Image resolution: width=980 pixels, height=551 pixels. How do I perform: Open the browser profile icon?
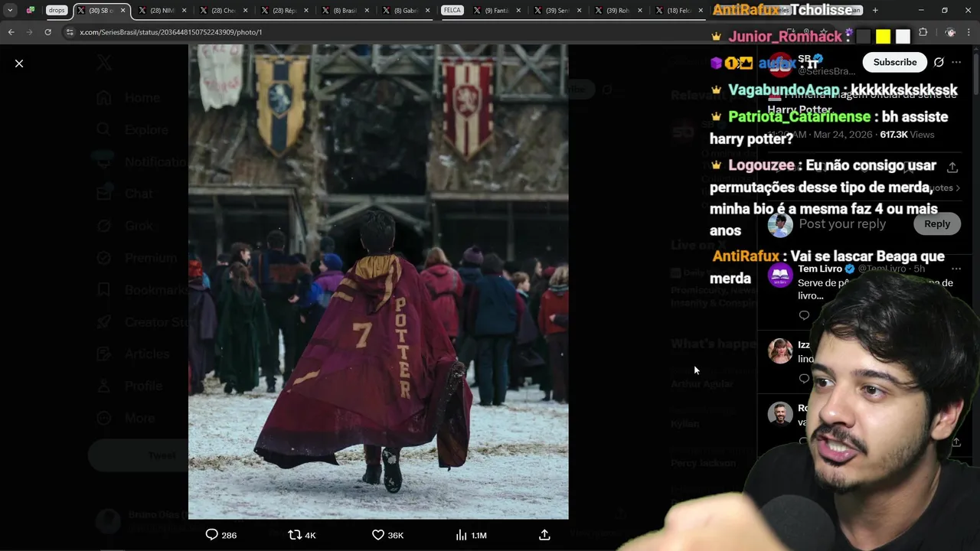click(950, 33)
